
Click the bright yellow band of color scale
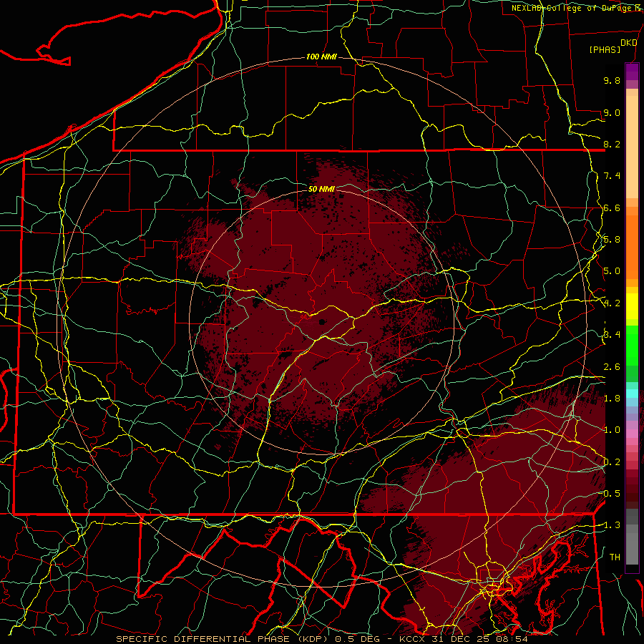(632, 306)
